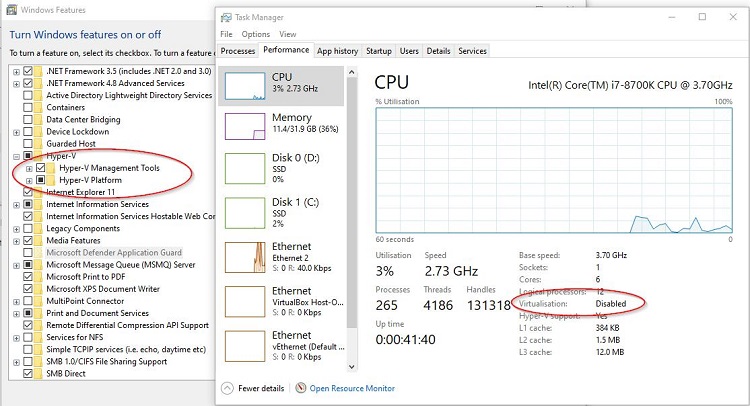Screen dimensions: 750x406
Task: Select Microsoft XPS Document Writer item
Action: coord(103,289)
